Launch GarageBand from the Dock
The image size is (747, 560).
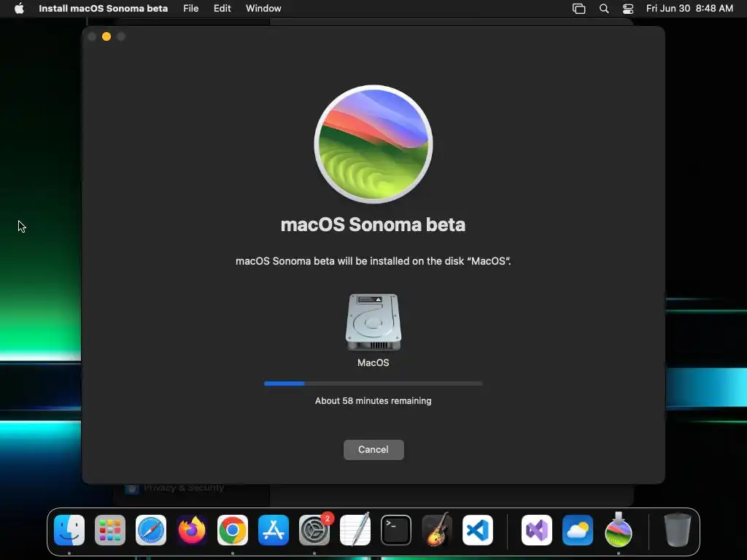[x=437, y=530]
